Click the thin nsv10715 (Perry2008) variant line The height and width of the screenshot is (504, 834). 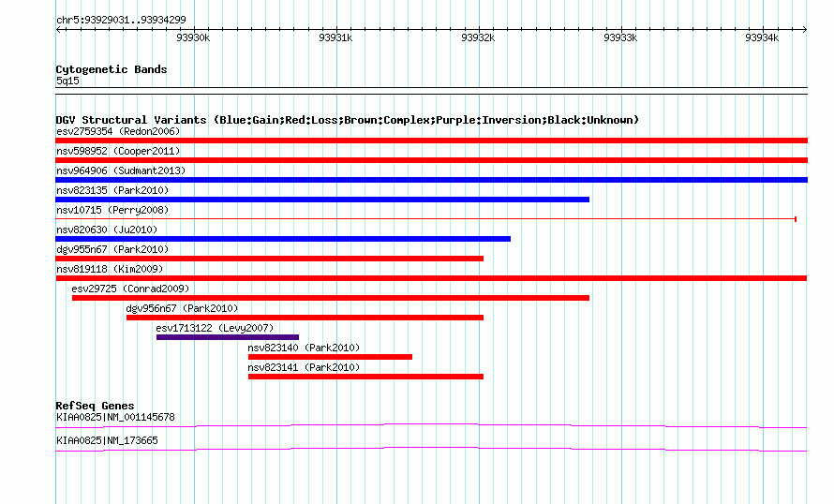pyautogui.click(x=425, y=219)
